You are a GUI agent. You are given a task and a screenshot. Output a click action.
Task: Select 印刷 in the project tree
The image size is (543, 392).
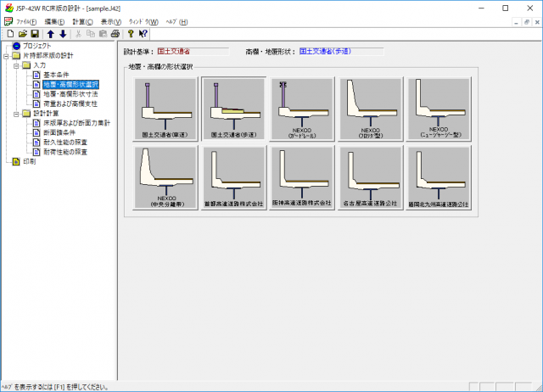tap(30, 161)
